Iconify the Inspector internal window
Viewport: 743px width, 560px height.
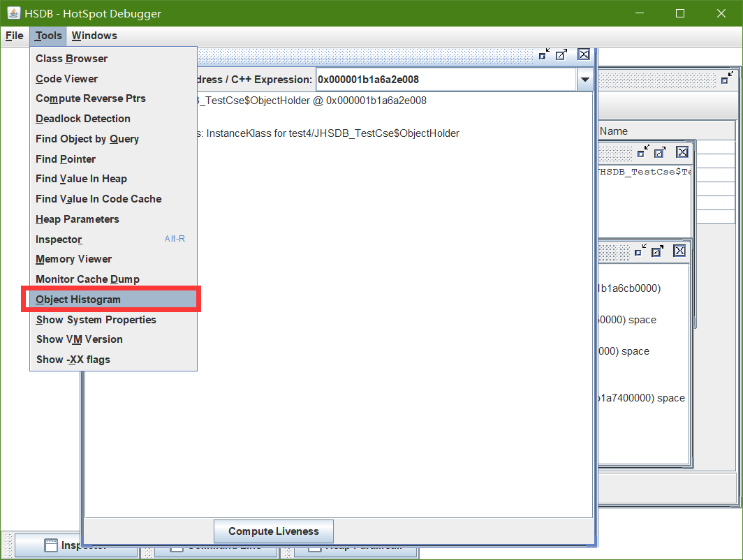click(544, 54)
